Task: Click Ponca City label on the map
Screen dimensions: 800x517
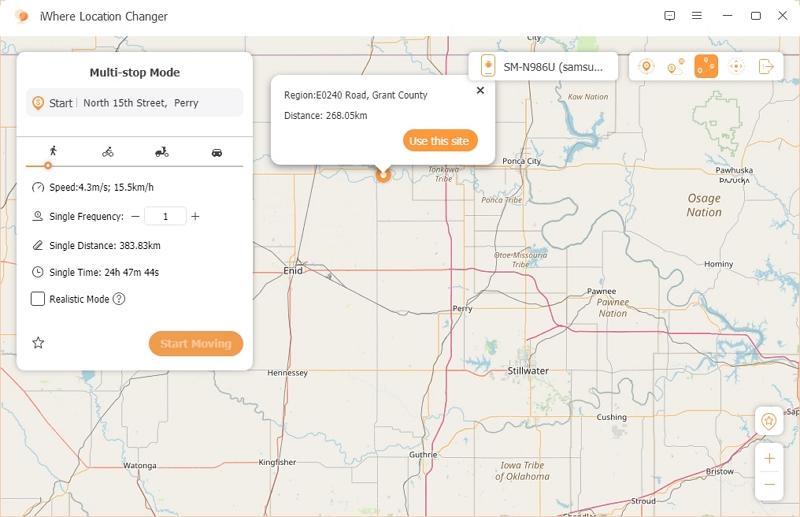Action: 521,161
